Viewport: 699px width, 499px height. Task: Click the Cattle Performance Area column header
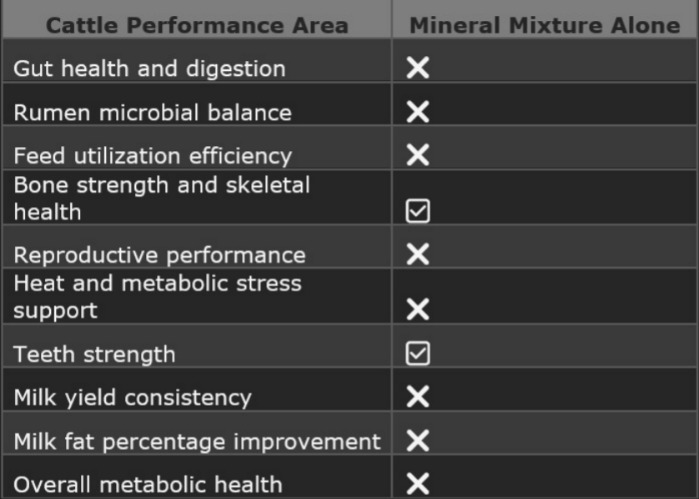coord(196,25)
